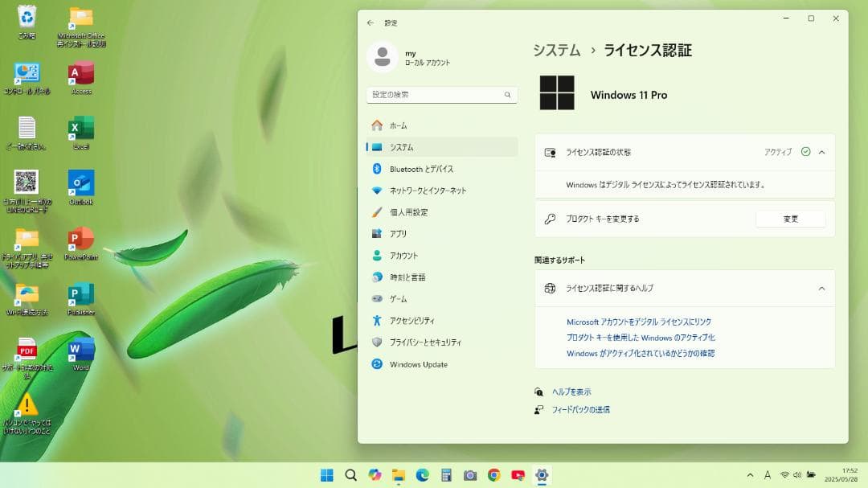Image resolution: width=868 pixels, height=488 pixels.
Task: Open ゲーム settings section
Action: [x=442, y=298]
